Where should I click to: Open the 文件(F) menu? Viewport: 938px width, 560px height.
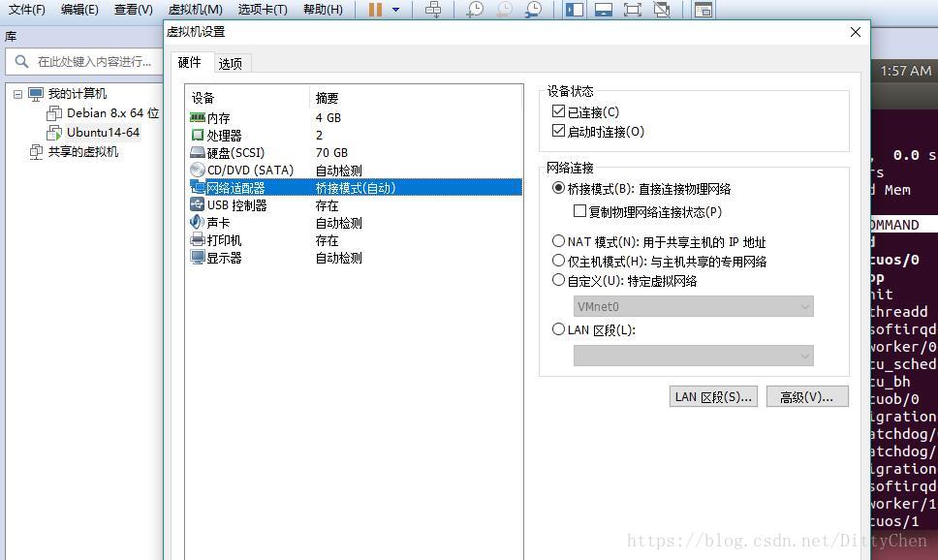click(x=27, y=10)
